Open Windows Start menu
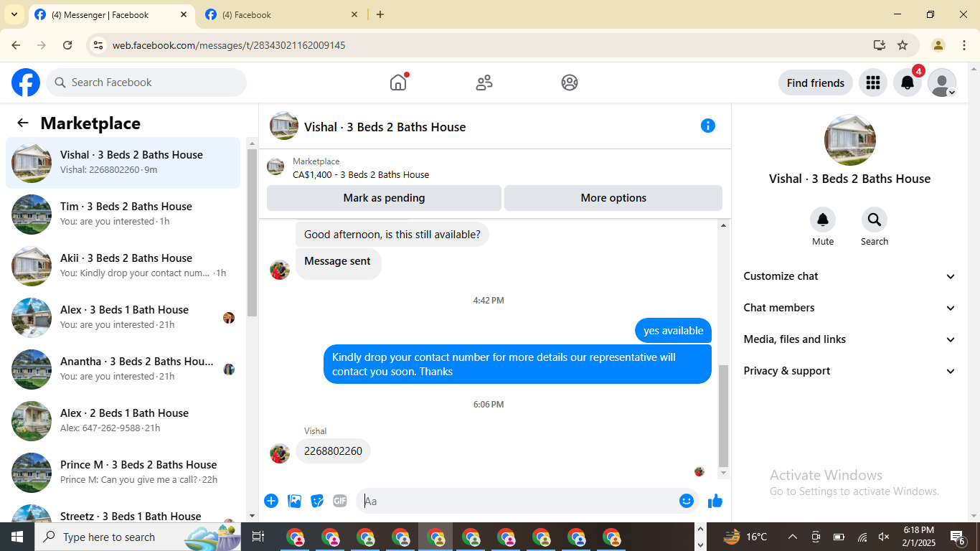The image size is (980, 551). point(17,537)
